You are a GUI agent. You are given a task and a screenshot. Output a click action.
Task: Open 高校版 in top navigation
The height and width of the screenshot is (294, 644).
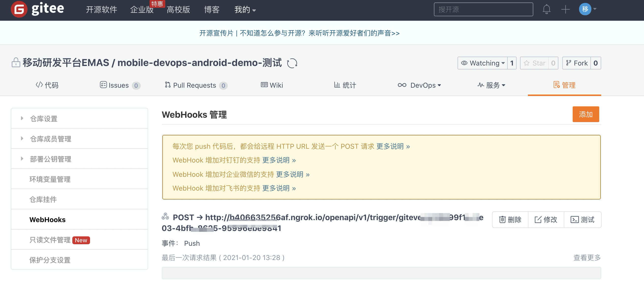(178, 10)
